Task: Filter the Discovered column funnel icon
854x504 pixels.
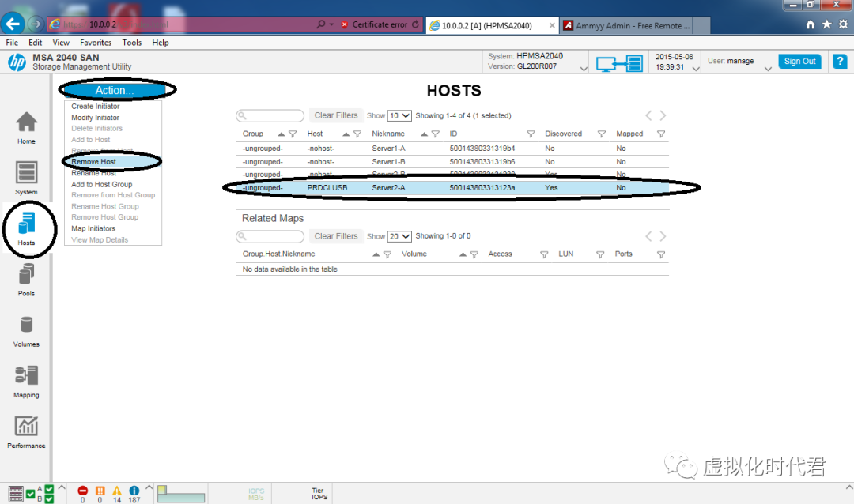Action: (x=601, y=134)
